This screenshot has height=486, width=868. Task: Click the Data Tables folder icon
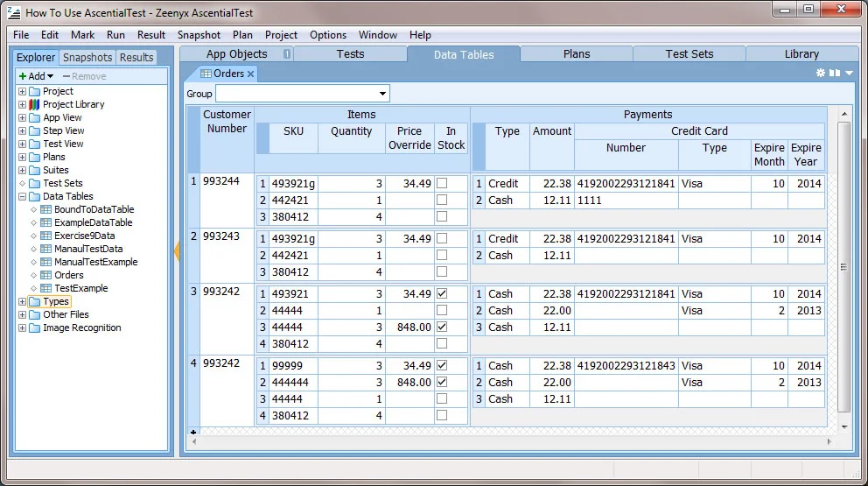tap(34, 196)
